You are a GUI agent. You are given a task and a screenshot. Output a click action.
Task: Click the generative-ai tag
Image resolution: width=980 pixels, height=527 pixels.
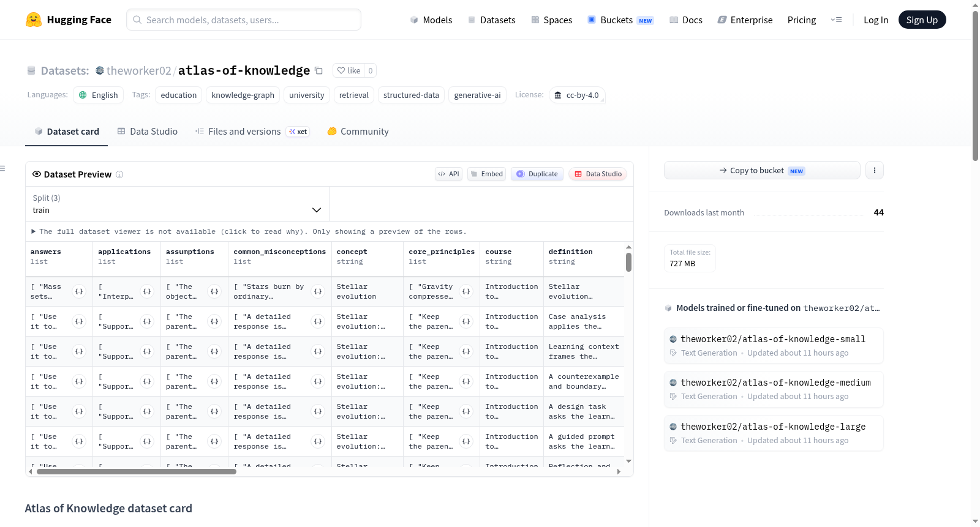point(478,95)
